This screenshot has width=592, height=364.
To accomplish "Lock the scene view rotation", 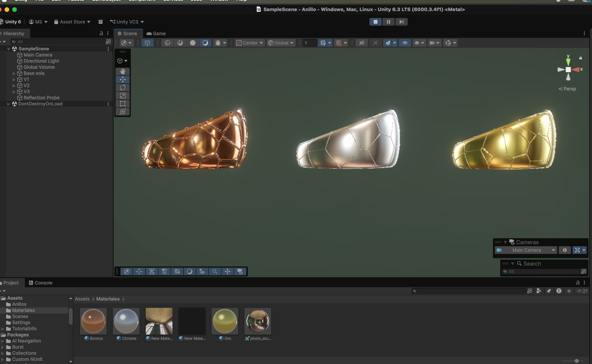I will pyautogui.click(x=581, y=58).
